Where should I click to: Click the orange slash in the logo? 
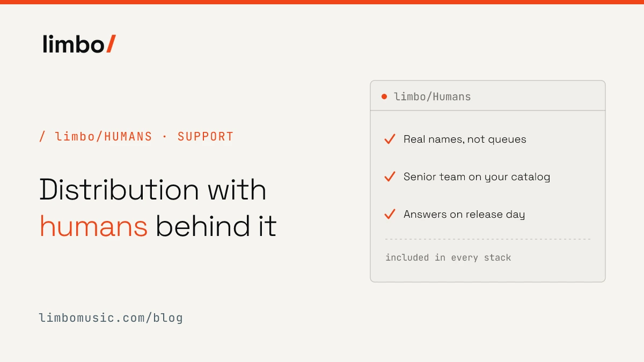pos(111,43)
